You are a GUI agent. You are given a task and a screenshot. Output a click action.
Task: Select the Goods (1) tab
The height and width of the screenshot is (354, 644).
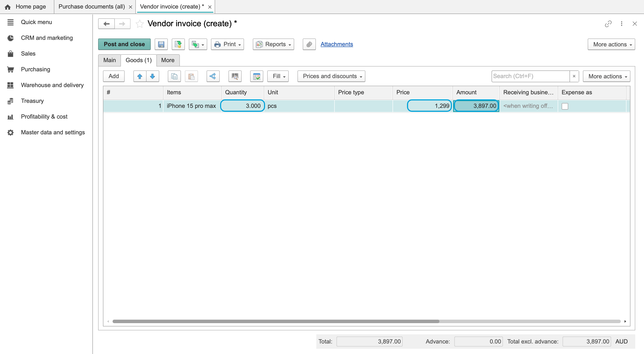(138, 60)
